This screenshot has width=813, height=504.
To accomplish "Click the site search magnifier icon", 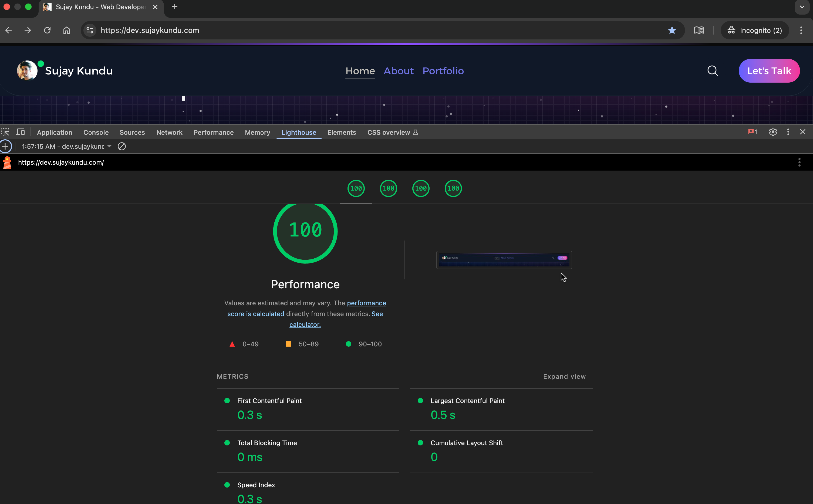I will click(712, 71).
